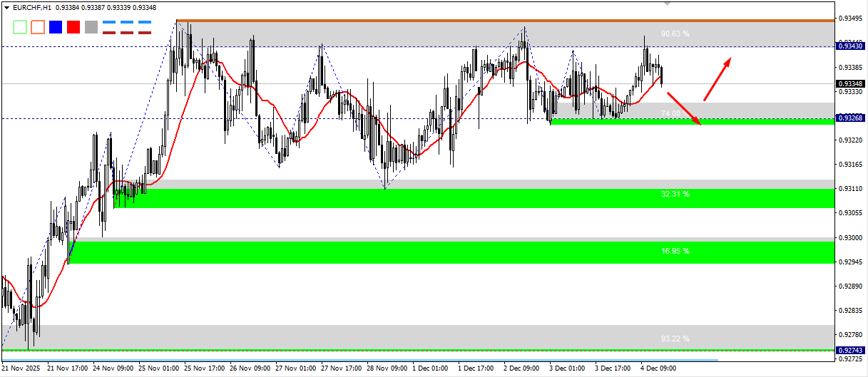Image resolution: width=868 pixels, height=377 pixels.
Task: Click the 3 Dec 01:00 time label
Action: tap(568, 368)
